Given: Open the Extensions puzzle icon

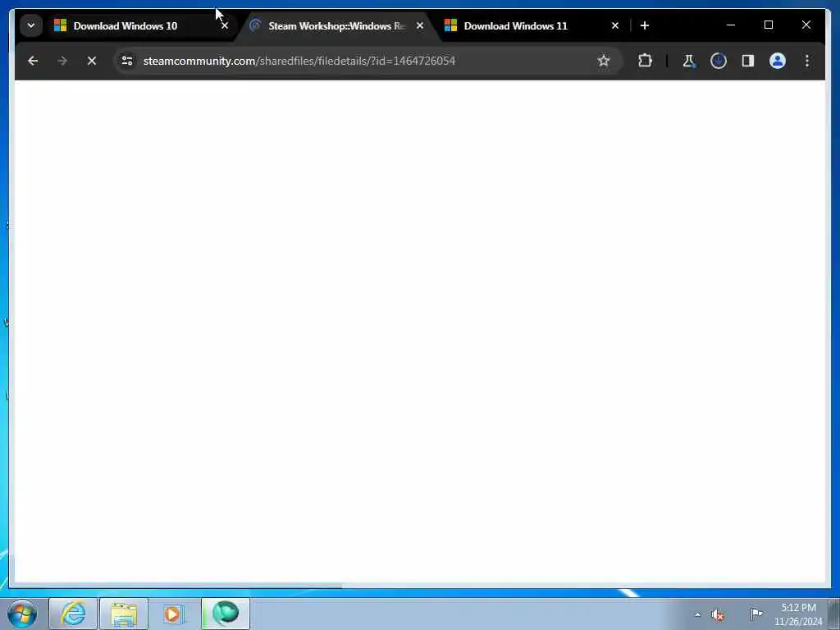Looking at the screenshot, I should pyautogui.click(x=645, y=61).
